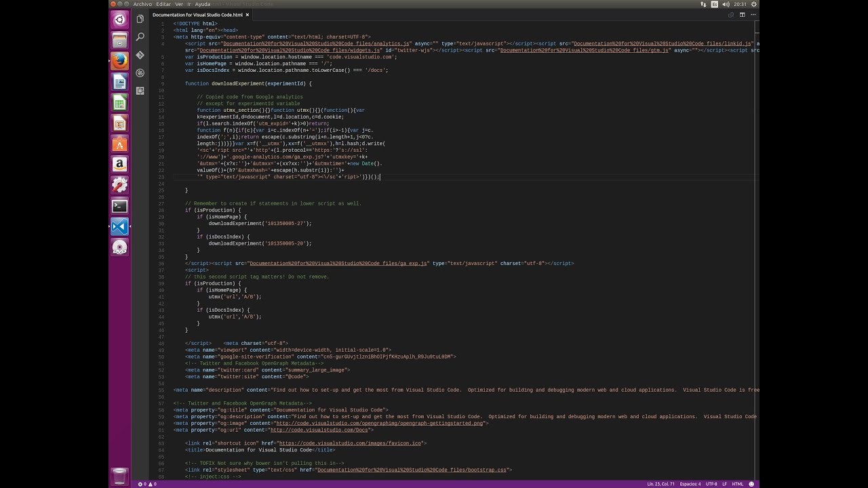The height and width of the screenshot is (488, 868).
Task: Open the Explorer view in activity bar
Action: tap(140, 19)
